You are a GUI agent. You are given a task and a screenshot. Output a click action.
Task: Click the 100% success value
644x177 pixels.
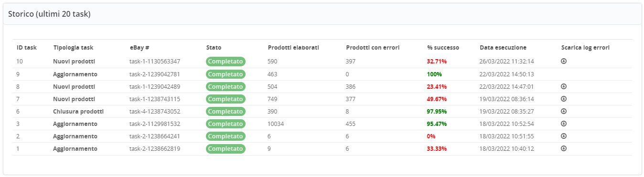[434, 74]
